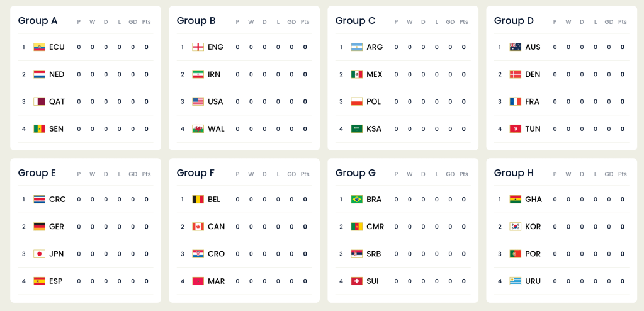Select the POR team name
Screen dimensions: 644x311
533,254
